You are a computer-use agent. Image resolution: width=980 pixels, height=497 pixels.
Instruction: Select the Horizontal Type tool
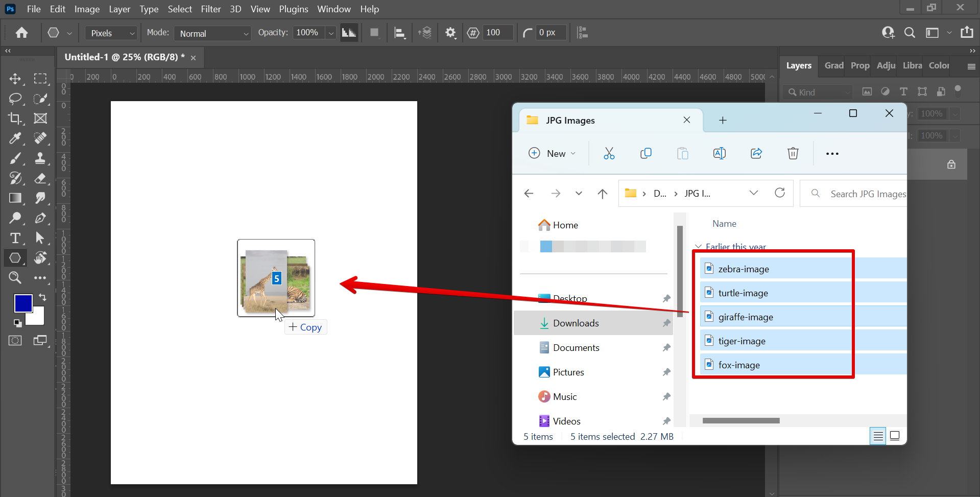tap(15, 238)
